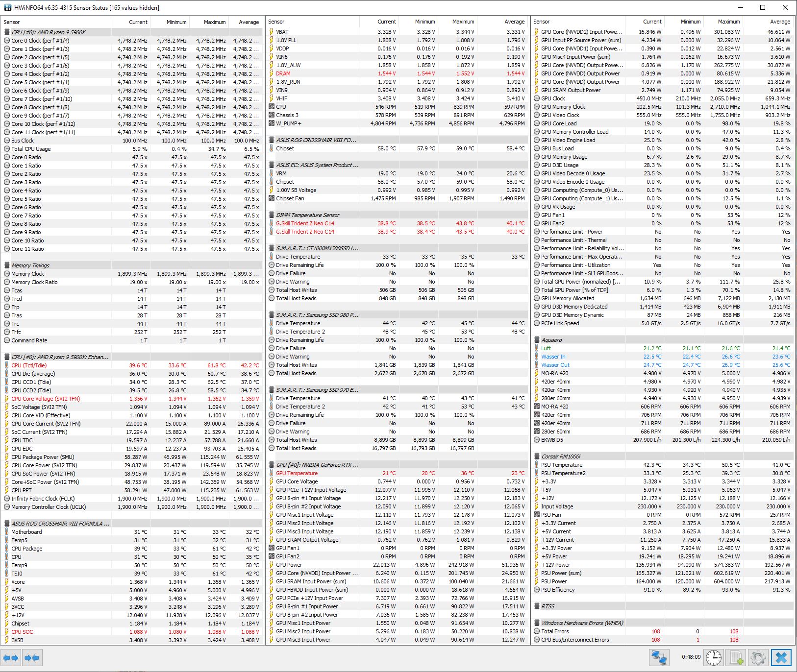Select the 1.00V SB Voltage row
Screen dimensions: 797x672
click(397, 190)
